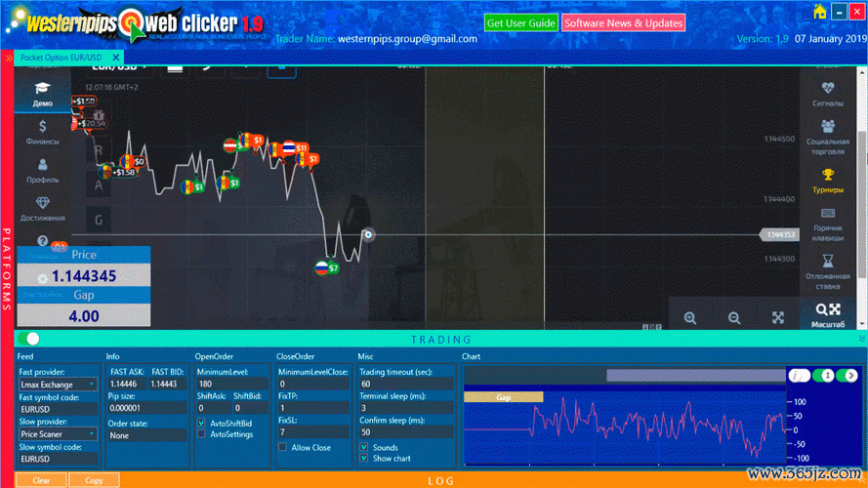Click the chart zoom out magnifier
The image size is (868, 488).
point(734,317)
